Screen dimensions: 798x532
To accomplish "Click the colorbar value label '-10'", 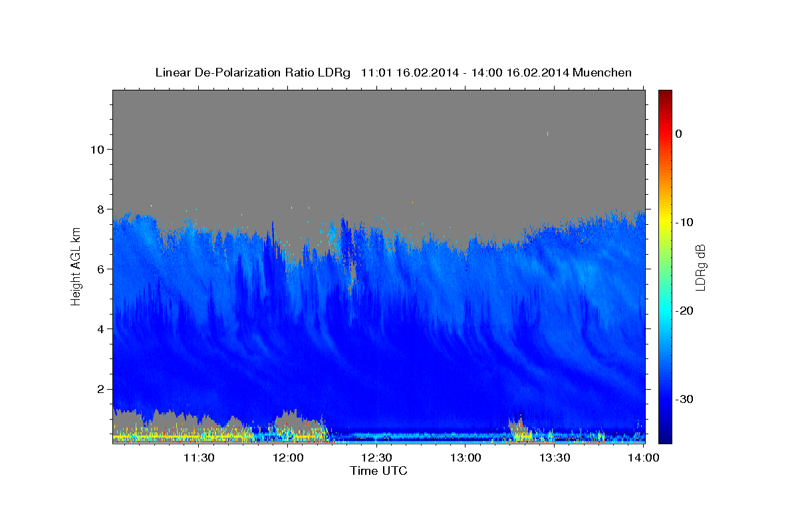I will click(x=685, y=222).
